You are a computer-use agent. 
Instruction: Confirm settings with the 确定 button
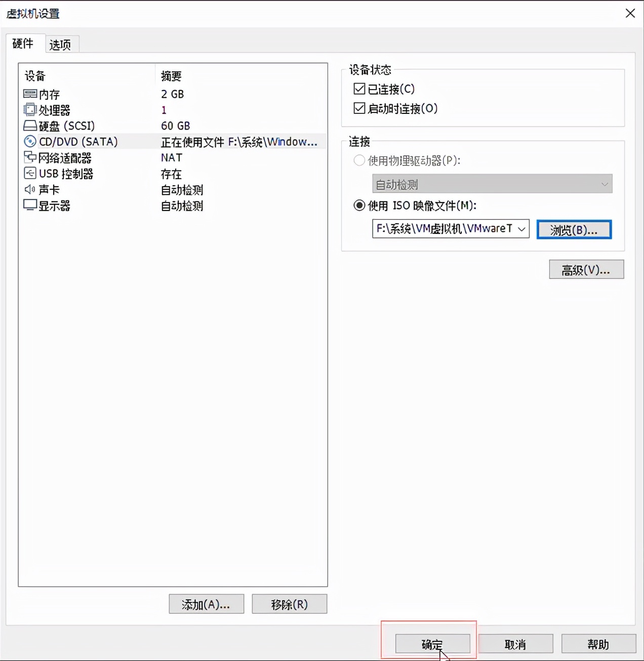(x=432, y=644)
